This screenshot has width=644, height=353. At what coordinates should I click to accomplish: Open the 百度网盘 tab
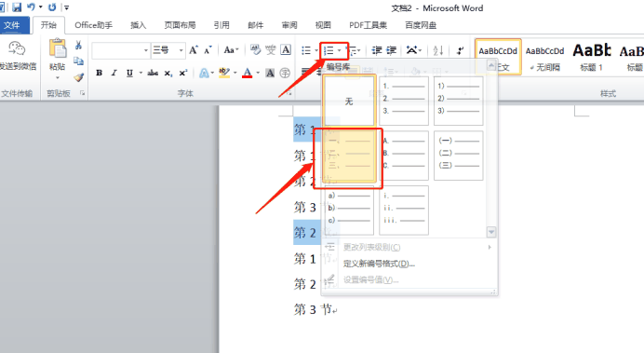coord(421,25)
